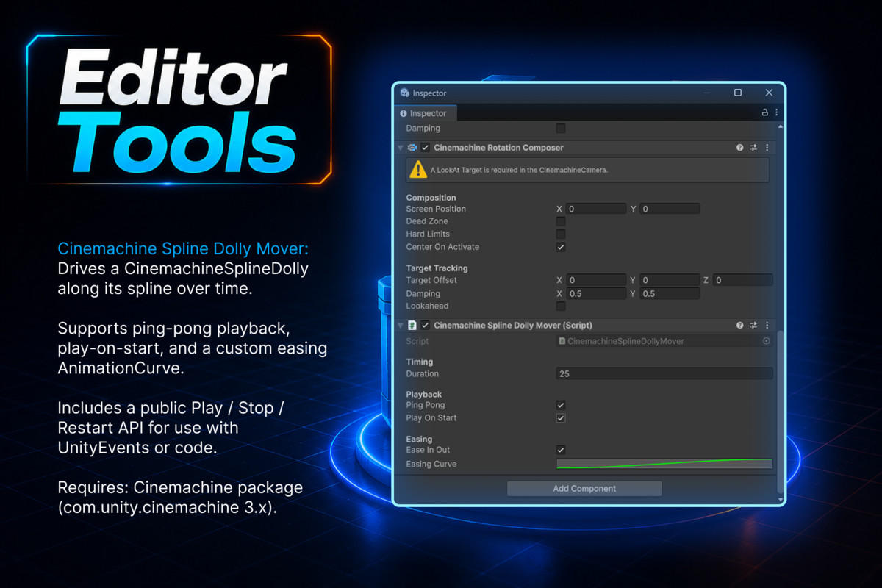Click the Target Tracking Damping Y field
This screenshot has width=882, height=588.
670,293
